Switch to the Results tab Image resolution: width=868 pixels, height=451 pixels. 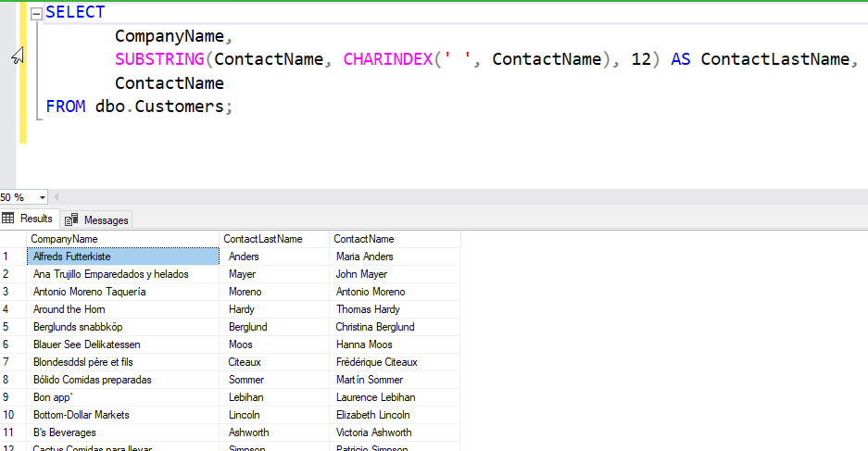pos(29,219)
